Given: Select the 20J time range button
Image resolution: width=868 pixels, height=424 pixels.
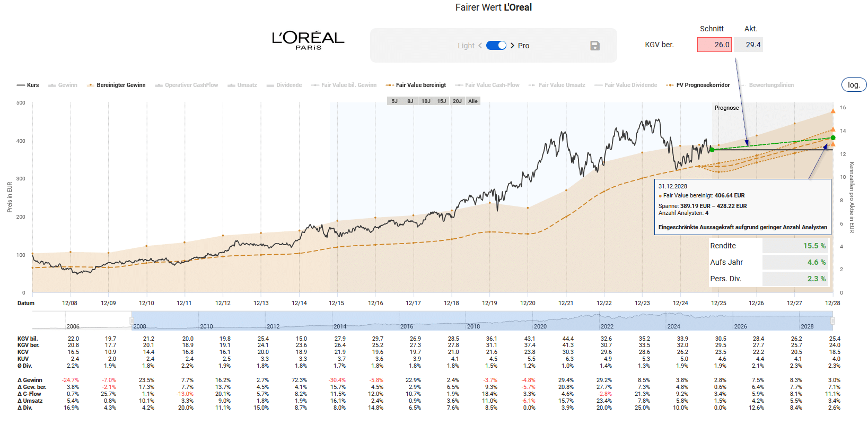Looking at the screenshot, I should (x=457, y=101).
